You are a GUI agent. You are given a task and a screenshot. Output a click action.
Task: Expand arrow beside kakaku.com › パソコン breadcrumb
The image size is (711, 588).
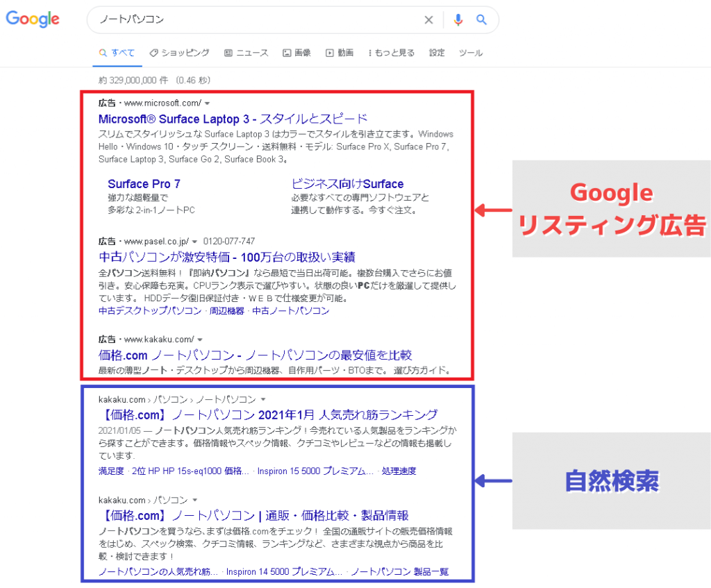pos(195,500)
